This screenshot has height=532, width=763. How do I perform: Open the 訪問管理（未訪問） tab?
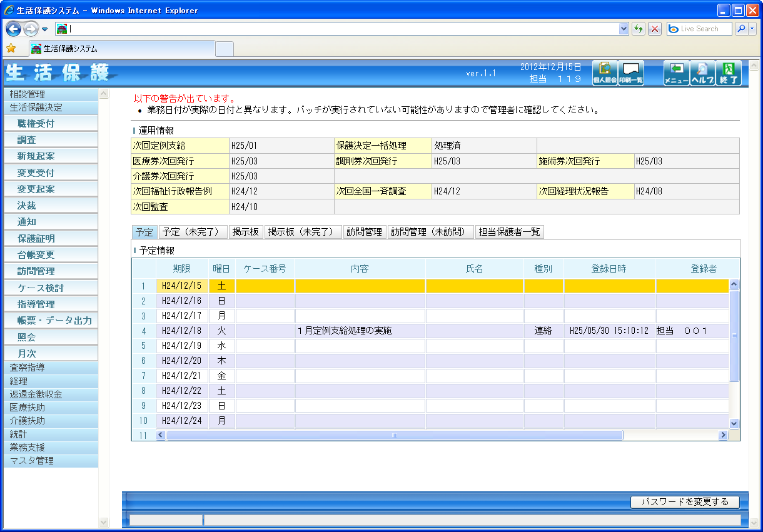(x=431, y=232)
